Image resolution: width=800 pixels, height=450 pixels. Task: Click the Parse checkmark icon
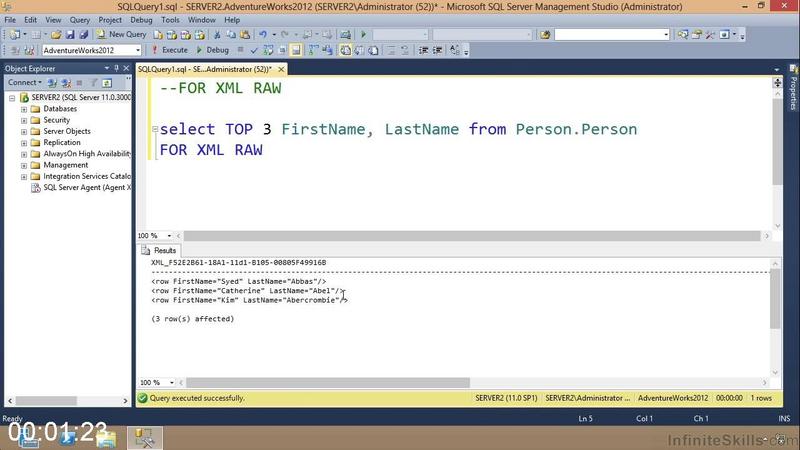click(254, 50)
